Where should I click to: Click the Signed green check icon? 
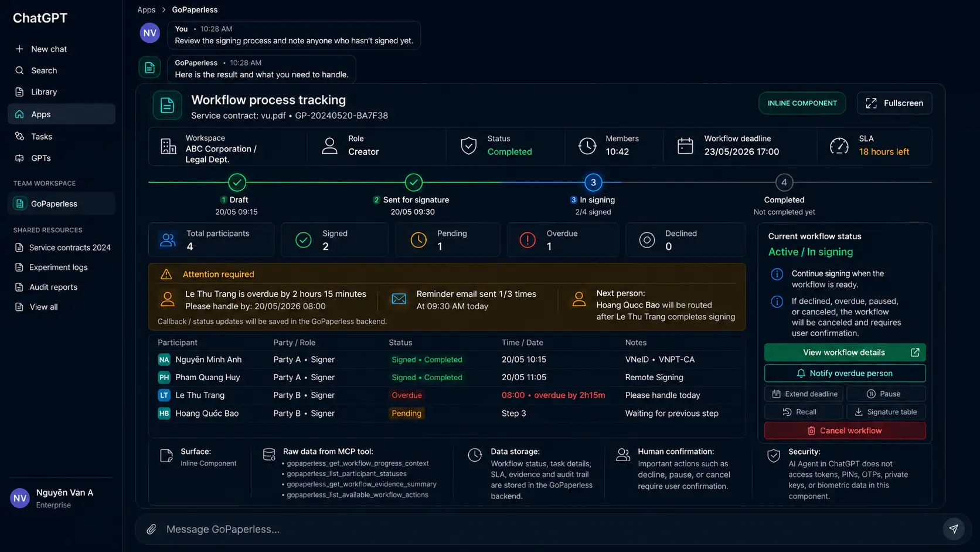(x=304, y=240)
